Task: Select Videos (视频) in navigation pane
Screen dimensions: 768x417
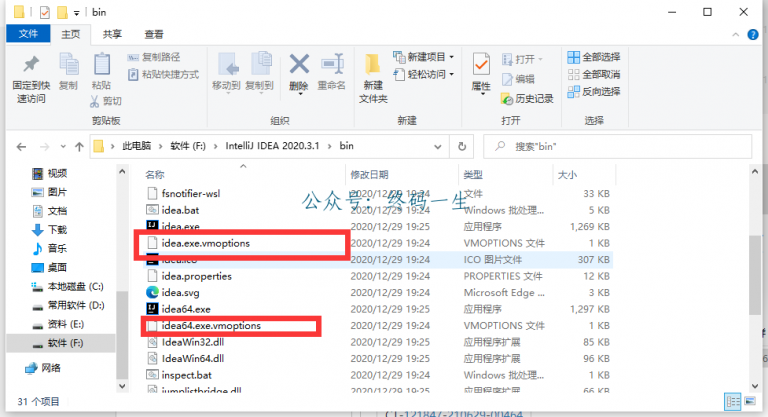Action: [49, 173]
